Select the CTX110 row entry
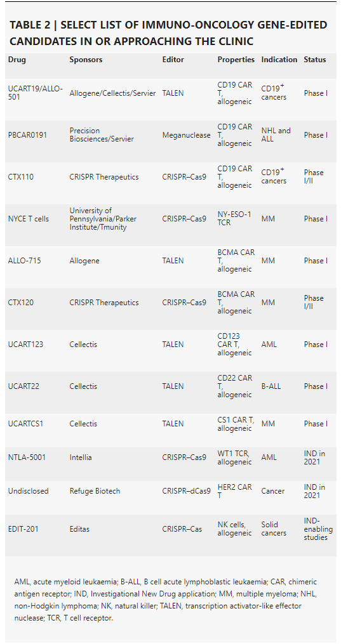 tap(21, 177)
